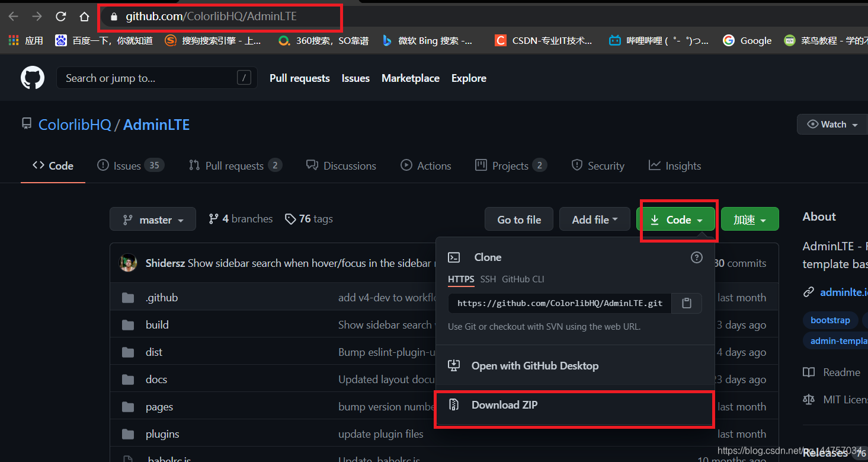The image size is (868, 462).
Task: Click the .github folder icon
Action: pyautogui.click(x=128, y=298)
